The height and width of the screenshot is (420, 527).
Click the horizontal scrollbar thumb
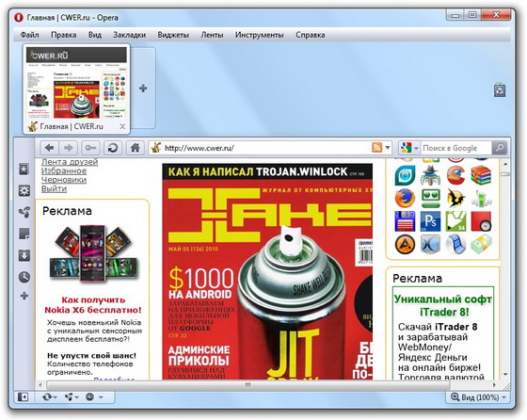(248, 385)
